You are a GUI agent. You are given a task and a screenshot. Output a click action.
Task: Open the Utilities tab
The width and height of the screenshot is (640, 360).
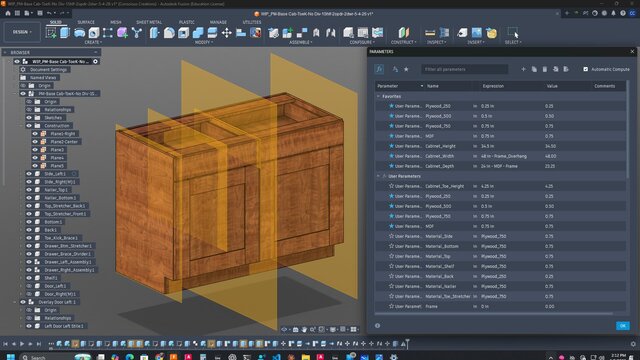coord(252,22)
